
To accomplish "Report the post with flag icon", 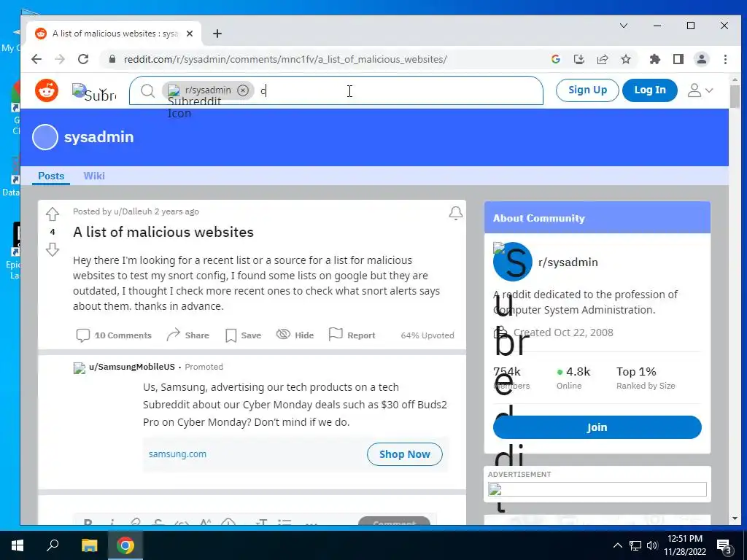I will 352,335.
